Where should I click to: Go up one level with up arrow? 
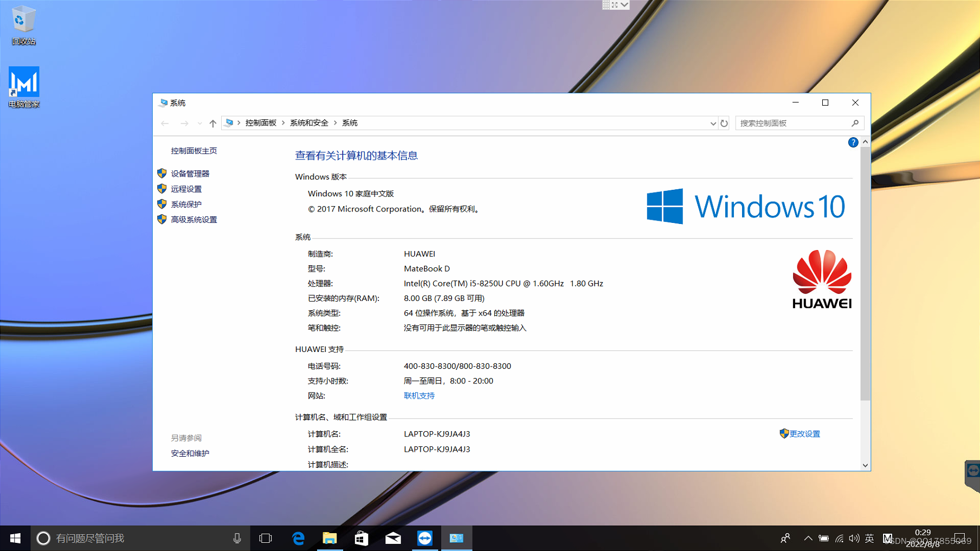coord(212,123)
